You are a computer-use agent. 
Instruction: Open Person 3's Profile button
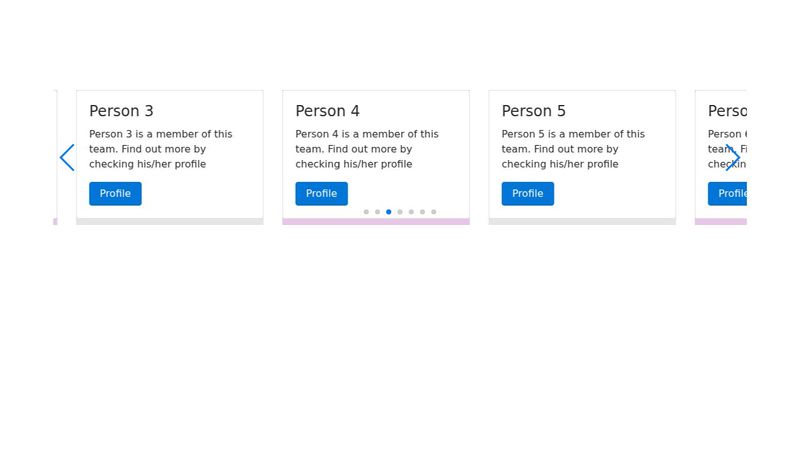coord(115,194)
